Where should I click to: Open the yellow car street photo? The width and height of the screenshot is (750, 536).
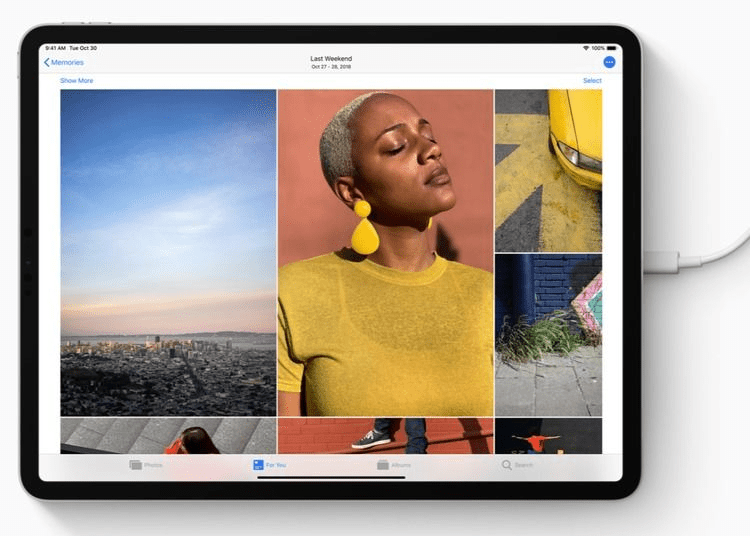(549, 171)
